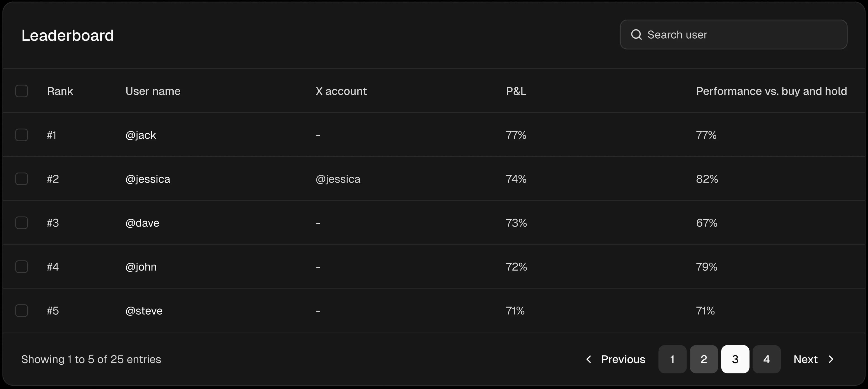Go to page 1 of the leaderboard
868x389 pixels.
672,359
